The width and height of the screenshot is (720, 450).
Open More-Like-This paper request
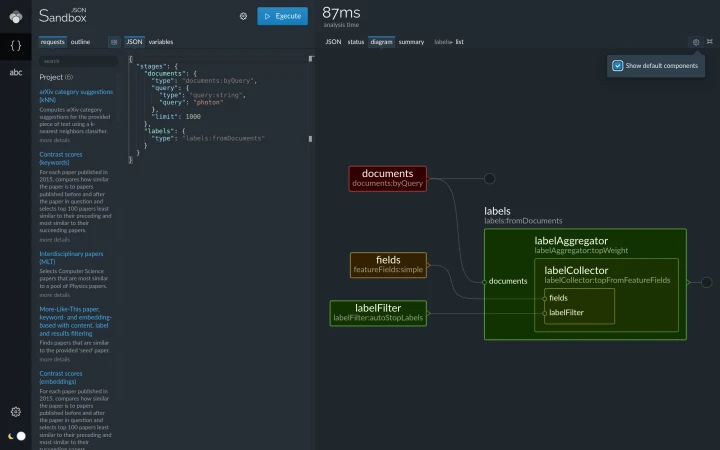pos(75,321)
